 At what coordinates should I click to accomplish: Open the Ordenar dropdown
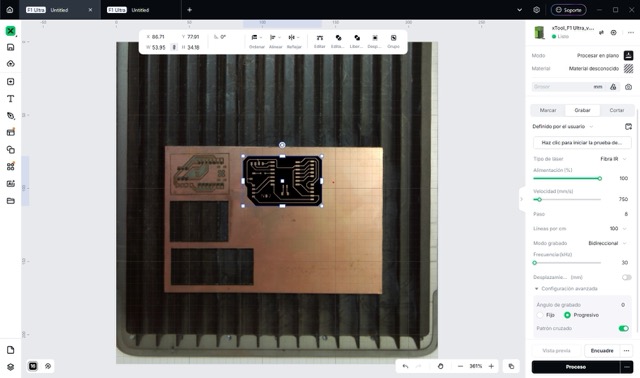point(257,41)
